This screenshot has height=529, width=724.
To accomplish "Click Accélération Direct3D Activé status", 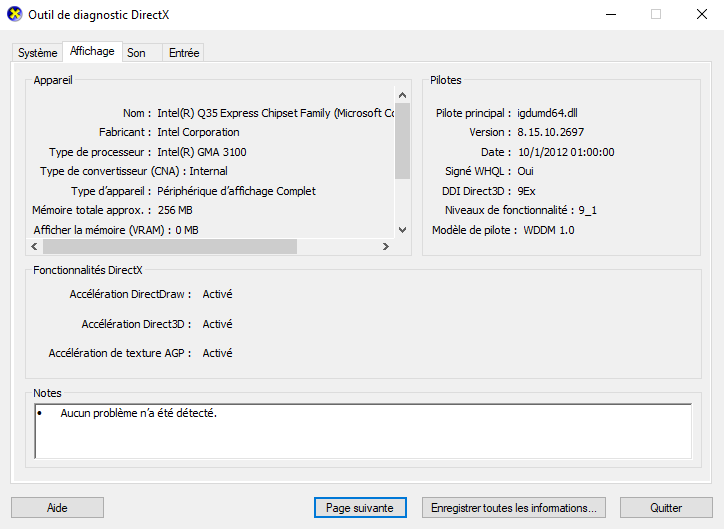I will (x=217, y=324).
